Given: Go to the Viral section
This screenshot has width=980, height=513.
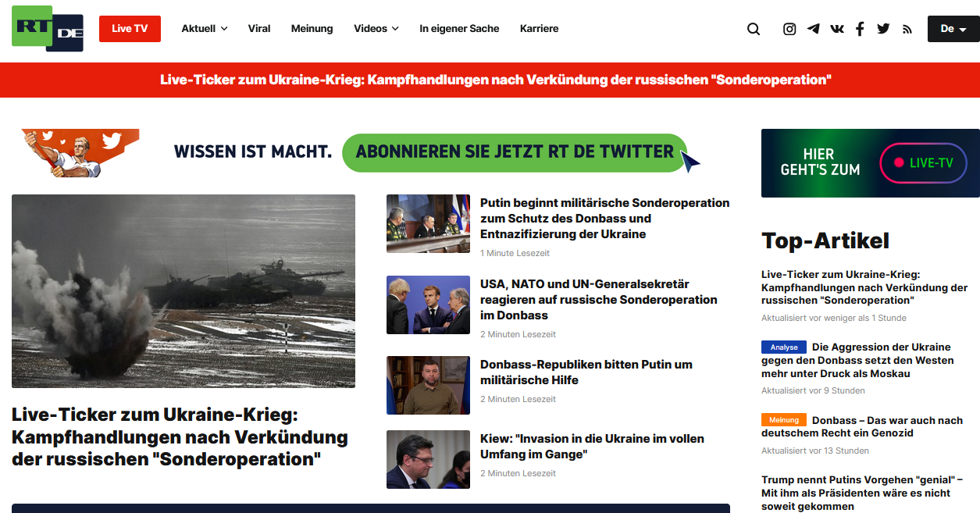Looking at the screenshot, I should coord(259,29).
